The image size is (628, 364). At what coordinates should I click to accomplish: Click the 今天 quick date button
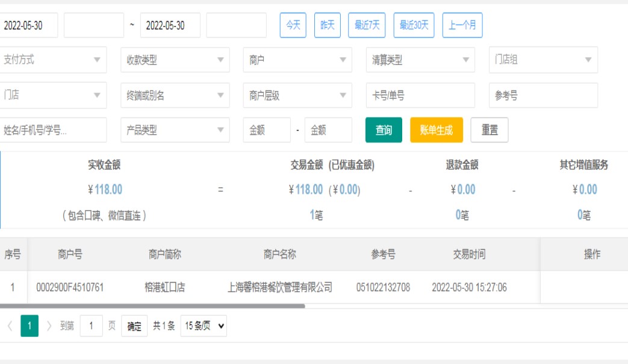pyautogui.click(x=293, y=25)
